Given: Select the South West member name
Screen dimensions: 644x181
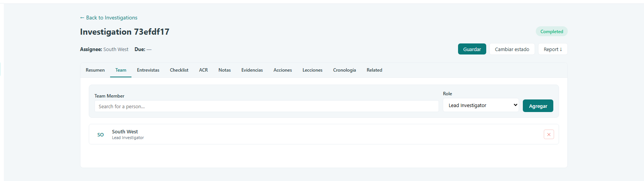Looking at the screenshot, I should click(x=125, y=131).
